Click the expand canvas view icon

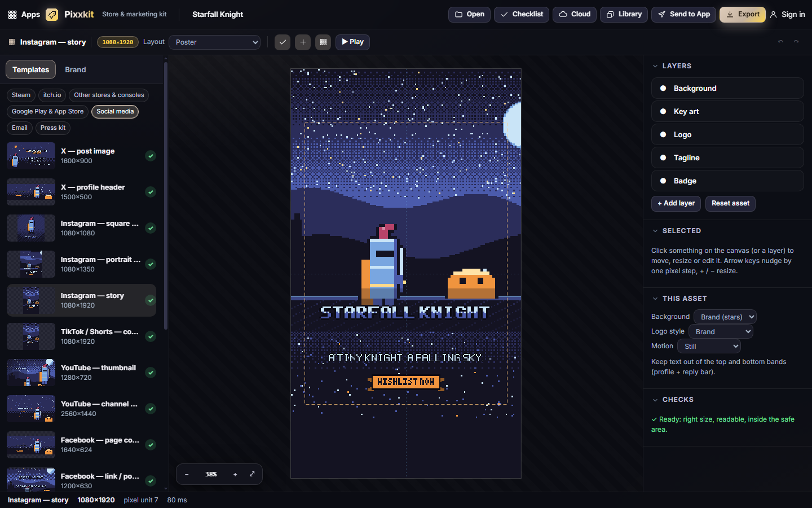click(252, 474)
